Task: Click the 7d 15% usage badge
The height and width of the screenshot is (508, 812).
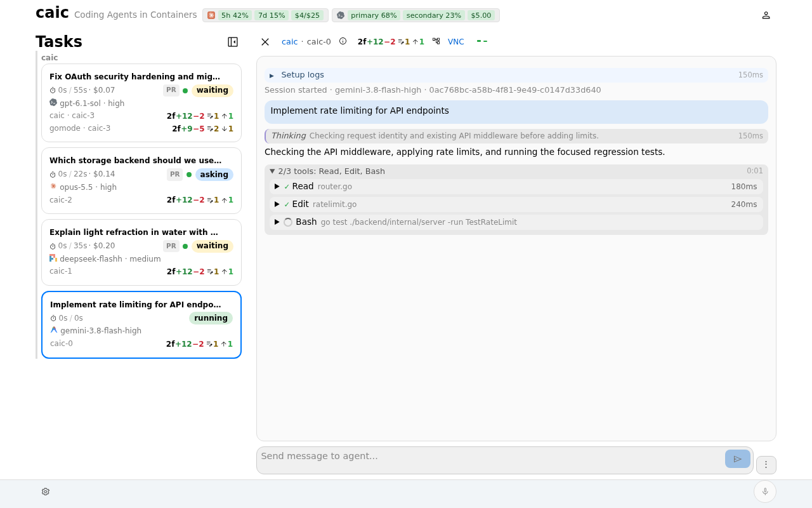Action: coord(272,15)
